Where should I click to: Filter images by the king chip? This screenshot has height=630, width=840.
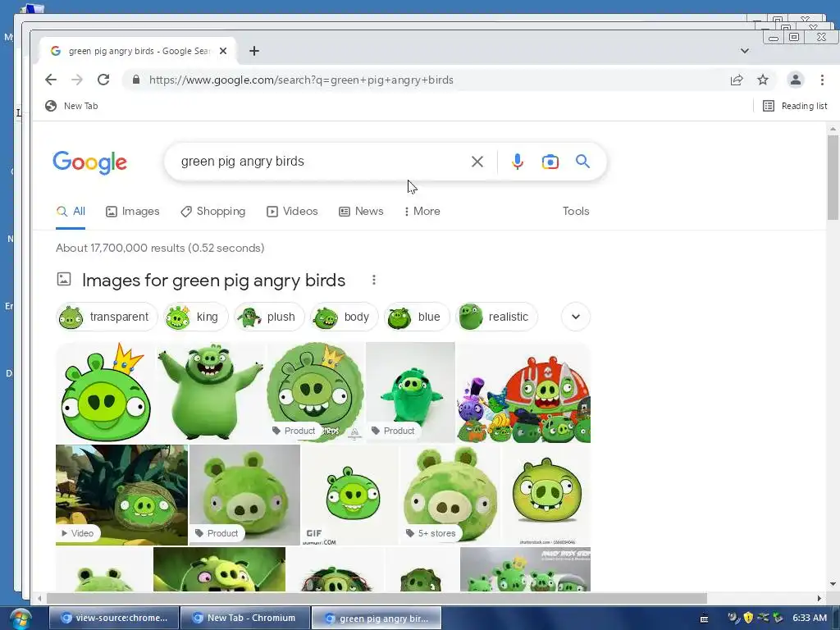(x=195, y=317)
